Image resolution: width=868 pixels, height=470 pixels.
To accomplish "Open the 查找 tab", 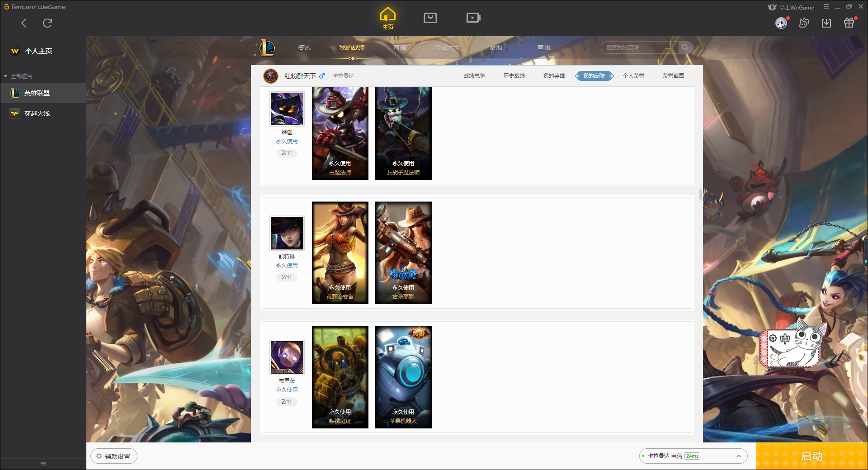I will pyautogui.click(x=543, y=47).
